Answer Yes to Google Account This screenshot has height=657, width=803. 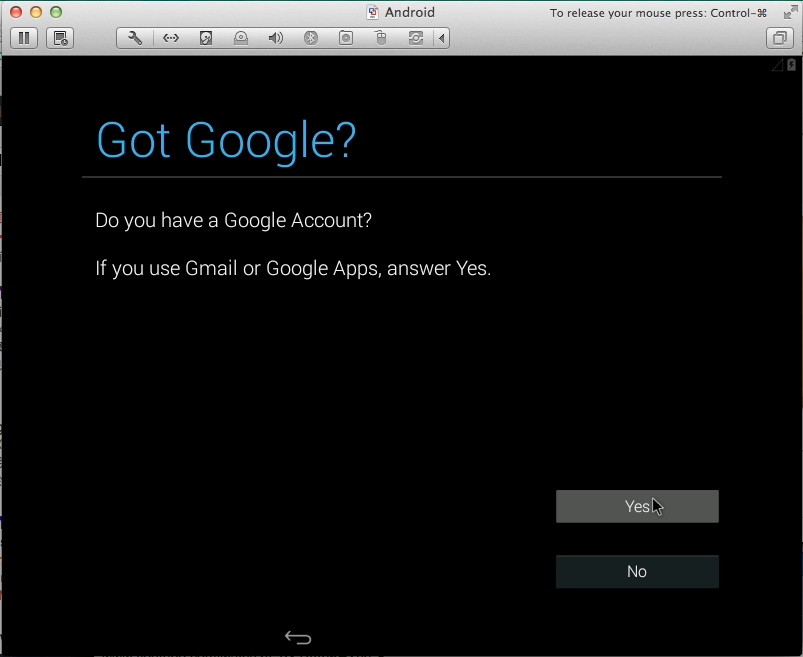637,506
